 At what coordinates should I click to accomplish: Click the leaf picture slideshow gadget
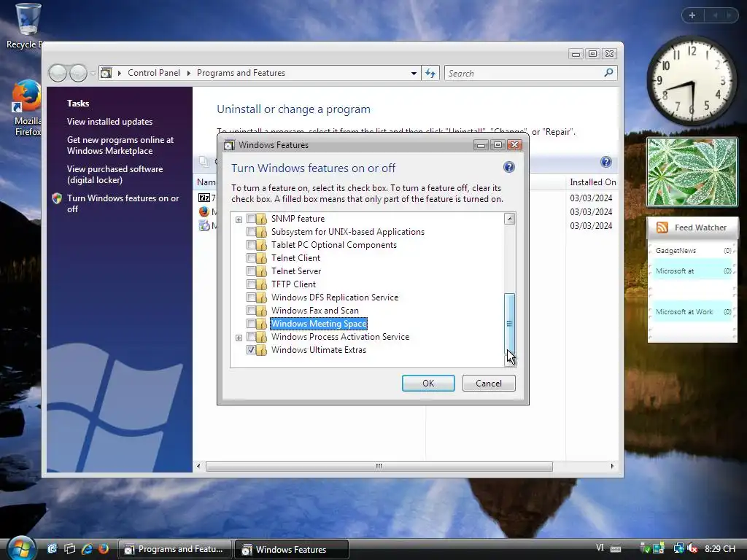coord(692,172)
